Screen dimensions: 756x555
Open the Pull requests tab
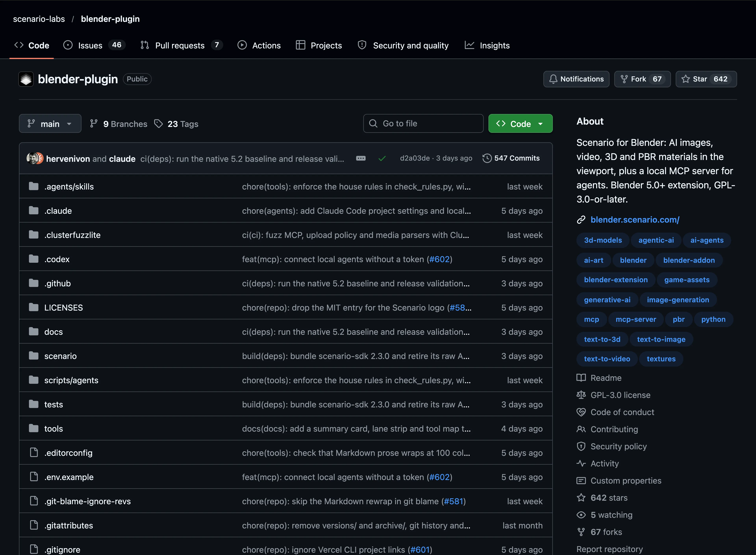(x=182, y=45)
